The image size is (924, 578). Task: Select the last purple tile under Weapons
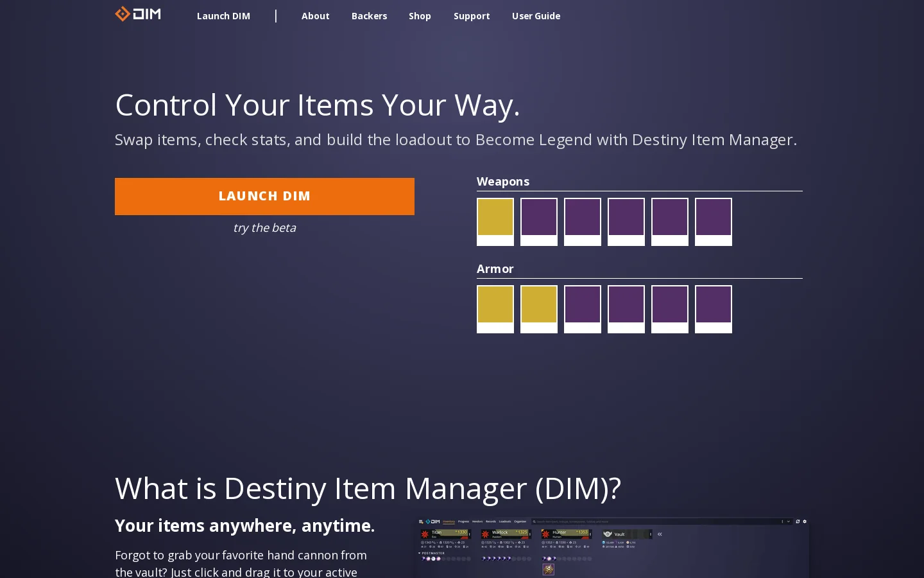point(714,222)
